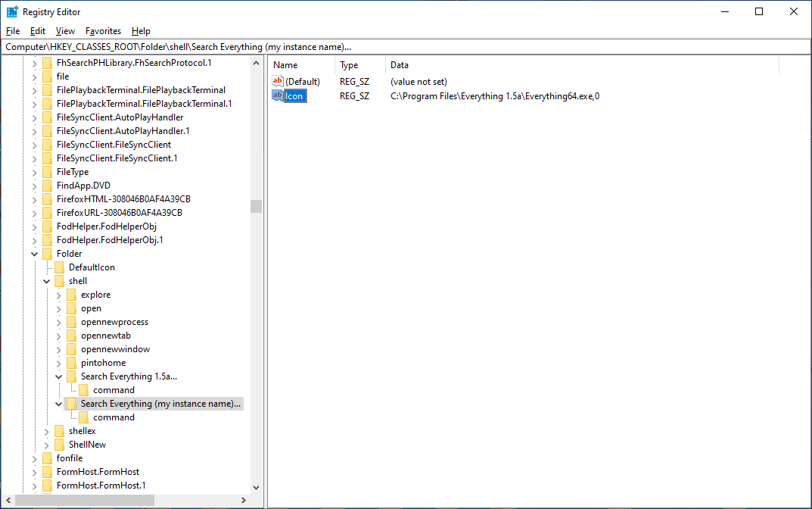Select command under Search Everything (my instance name)
The height and width of the screenshot is (509, 812).
[114, 417]
